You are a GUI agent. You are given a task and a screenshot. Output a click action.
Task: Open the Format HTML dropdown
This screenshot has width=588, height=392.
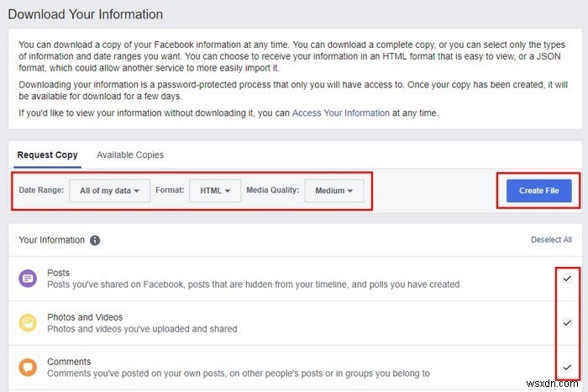[x=215, y=191]
